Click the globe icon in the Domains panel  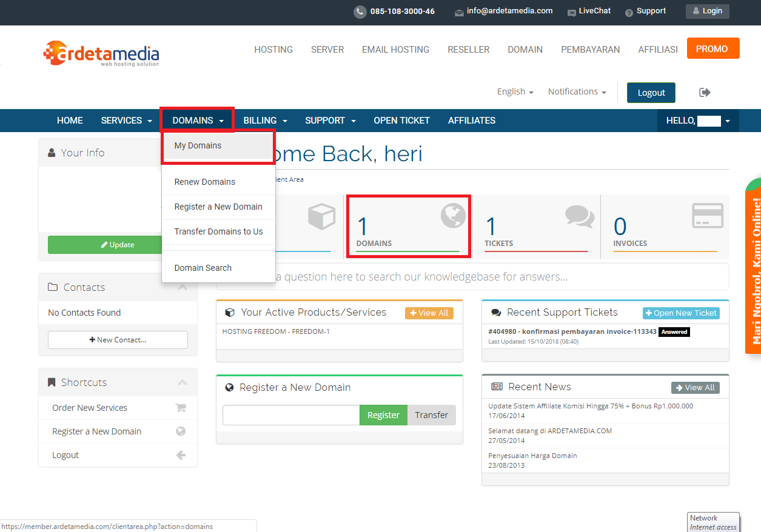tap(452, 215)
